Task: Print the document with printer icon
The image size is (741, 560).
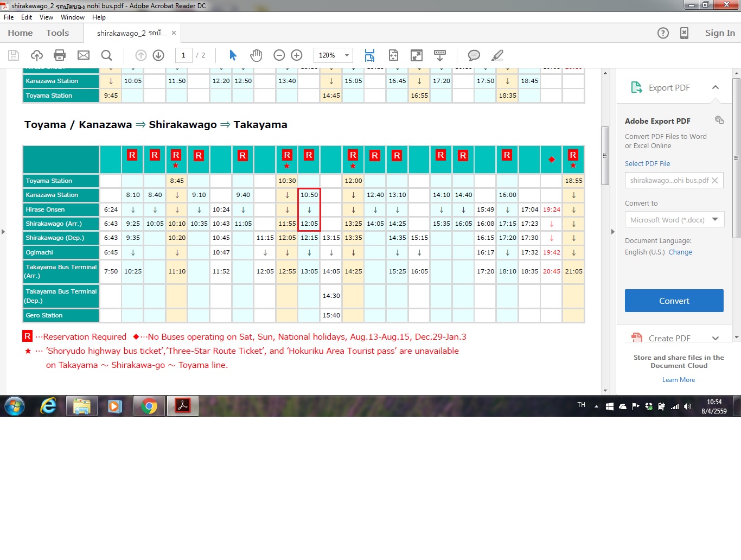Action: pyautogui.click(x=60, y=55)
